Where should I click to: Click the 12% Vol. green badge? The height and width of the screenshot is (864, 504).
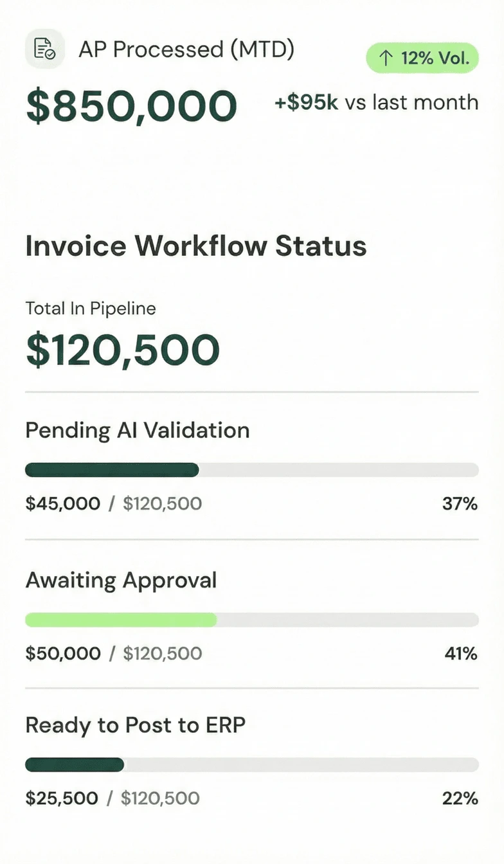[x=422, y=59]
